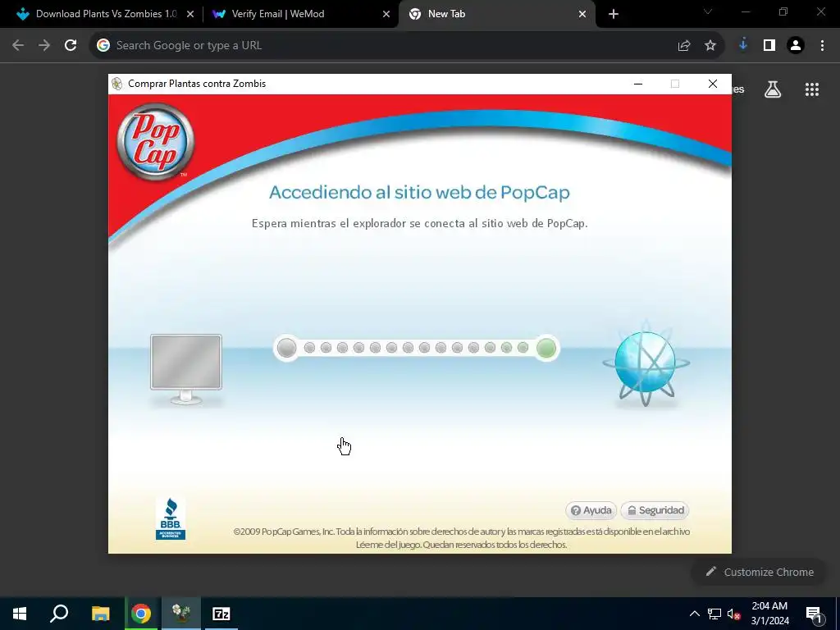The height and width of the screenshot is (630, 840).
Task: Click the Espera mientras el explorador text
Action: coord(419,223)
